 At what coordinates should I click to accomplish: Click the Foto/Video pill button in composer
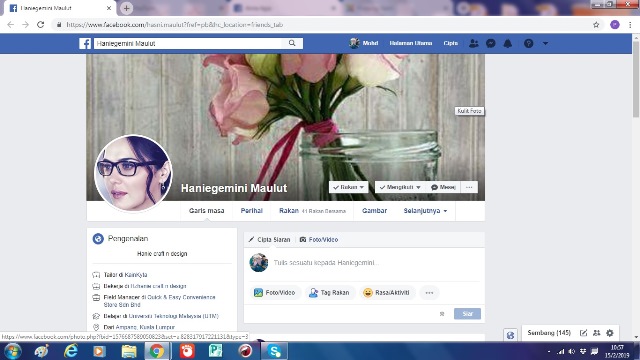click(275, 293)
